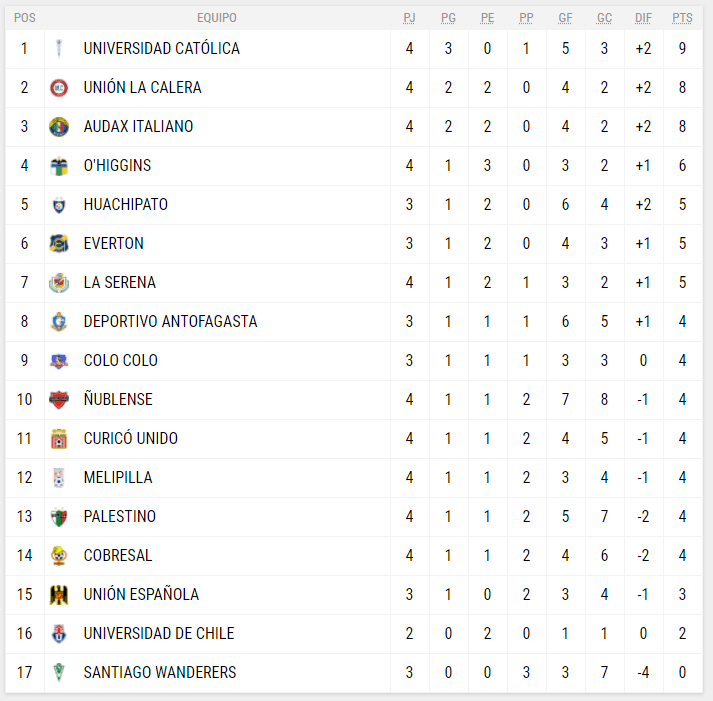The image size is (713, 701).
Task: Click the Universidad Católica team crest
Action: click(59, 48)
